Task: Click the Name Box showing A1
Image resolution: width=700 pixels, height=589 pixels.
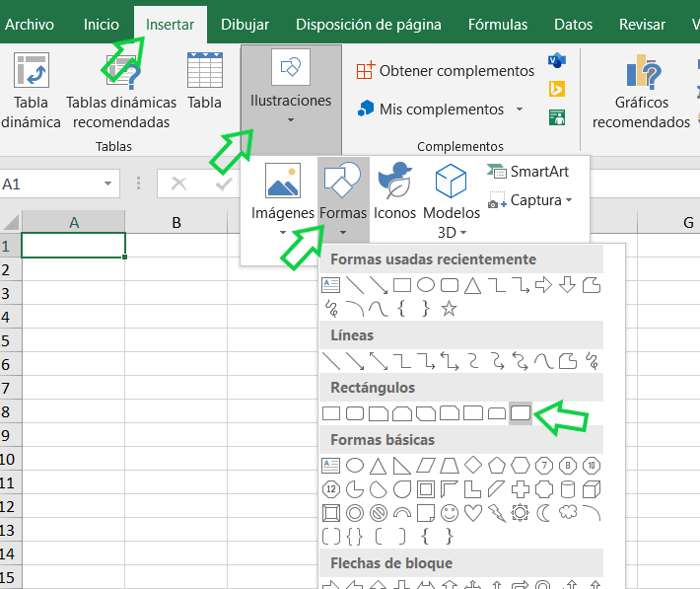Action: pos(50,184)
